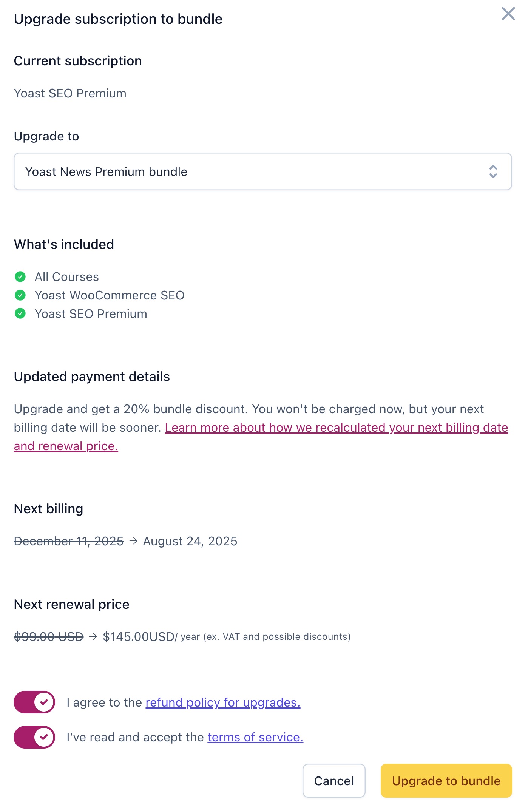
Task: Open the Yoast News Premium bundle dropdown
Action: (263, 172)
